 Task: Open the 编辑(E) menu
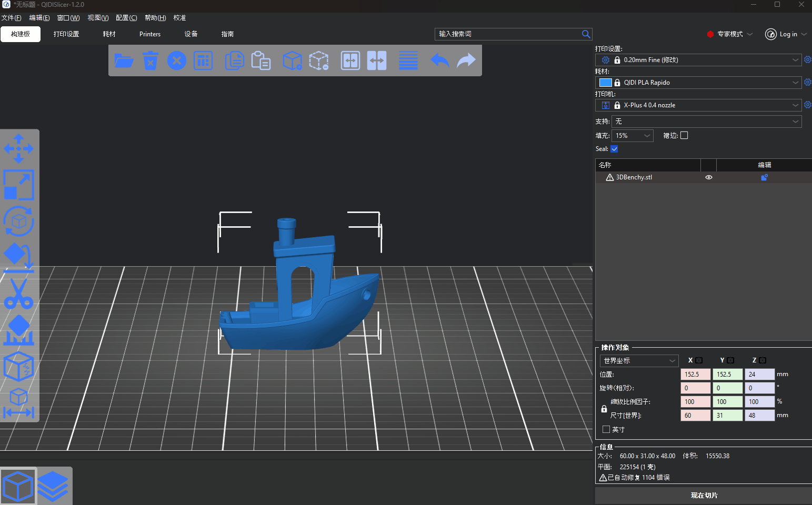click(x=39, y=18)
